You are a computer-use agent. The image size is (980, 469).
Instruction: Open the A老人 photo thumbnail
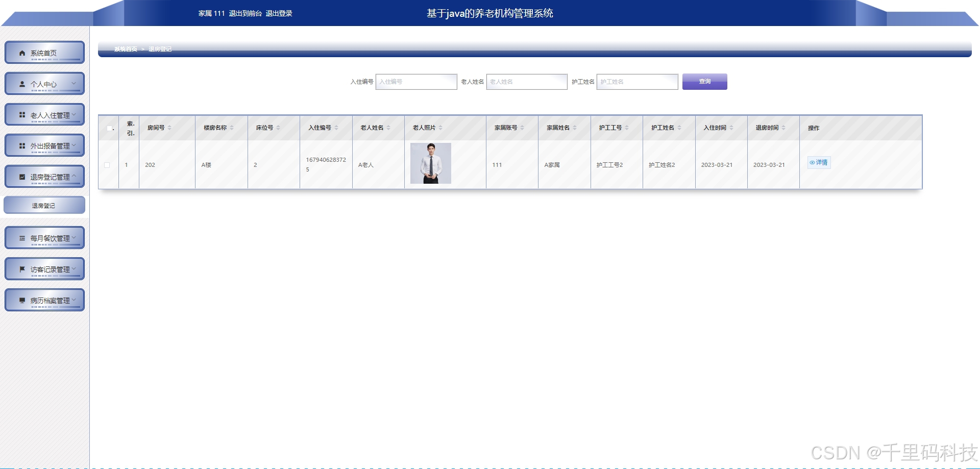click(x=431, y=163)
